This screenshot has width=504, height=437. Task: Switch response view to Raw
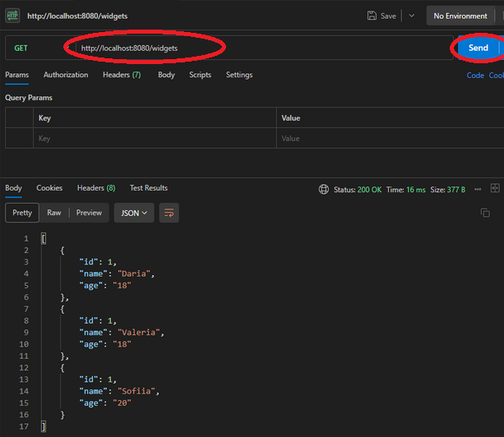(x=53, y=213)
